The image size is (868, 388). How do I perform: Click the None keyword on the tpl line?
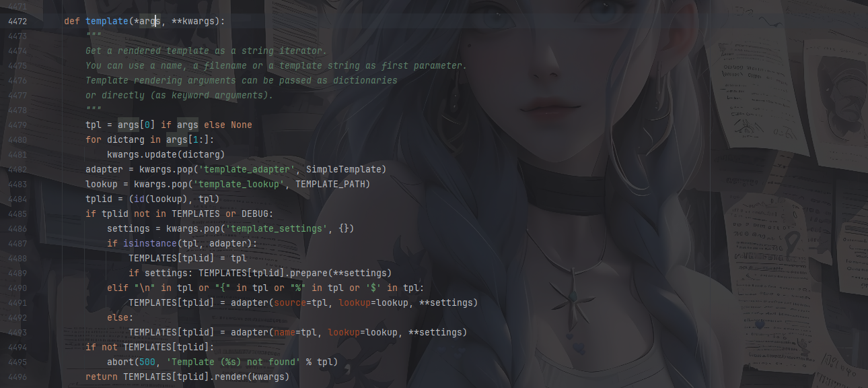(242, 125)
